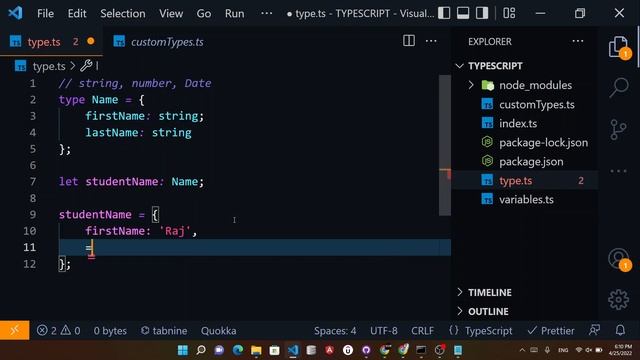The width and height of the screenshot is (640, 360).
Task: Show additional activity bar views ellipsis
Action: (619, 171)
